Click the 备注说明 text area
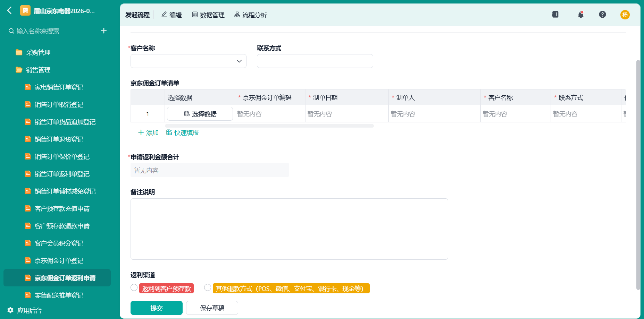644x319 pixels. 289,229
